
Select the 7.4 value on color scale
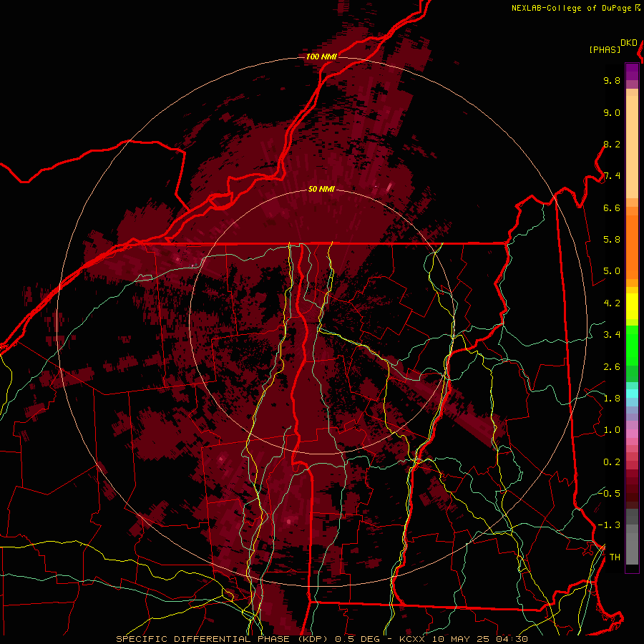[612, 176]
